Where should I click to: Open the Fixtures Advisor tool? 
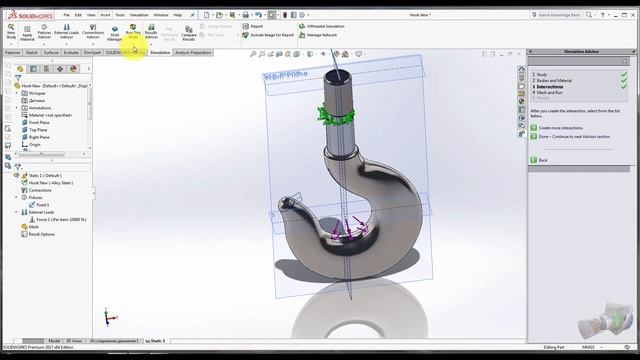click(x=44, y=31)
